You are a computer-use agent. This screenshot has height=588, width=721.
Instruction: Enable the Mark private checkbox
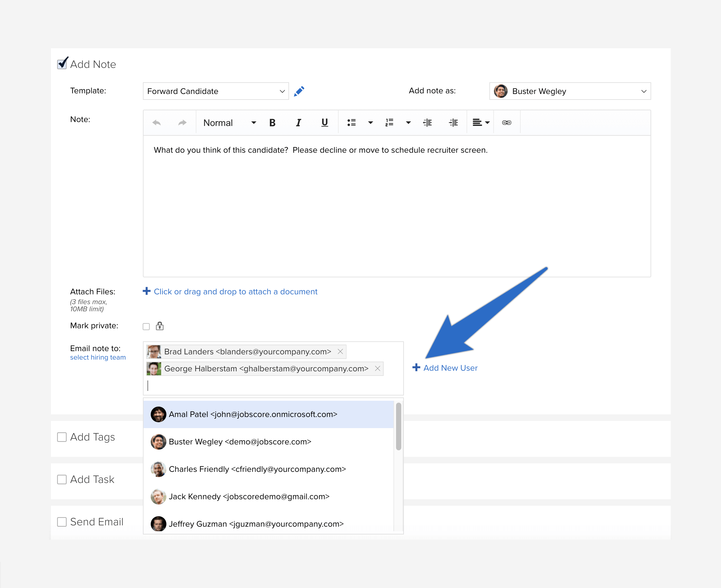tap(146, 327)
